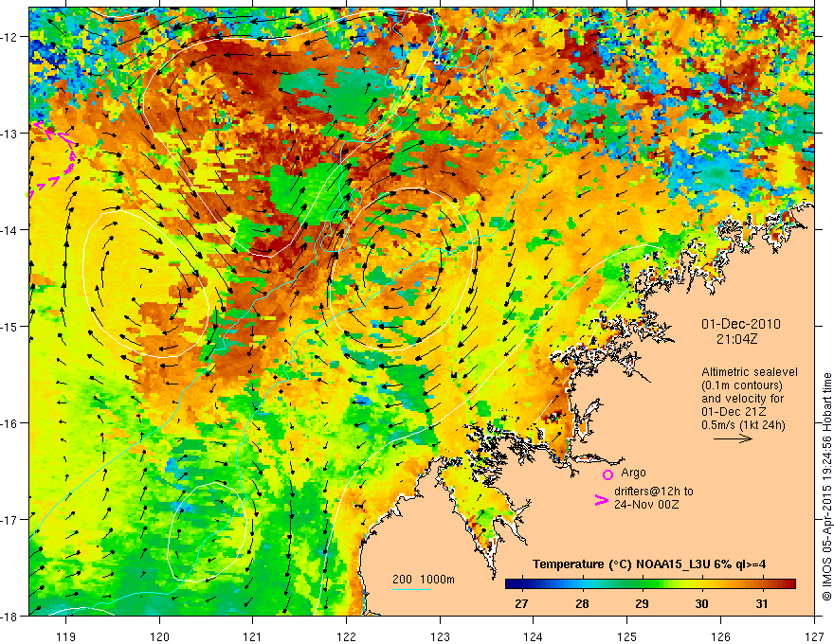
Task: Click the colorbar tick label 28
Action: pos(583,603)
